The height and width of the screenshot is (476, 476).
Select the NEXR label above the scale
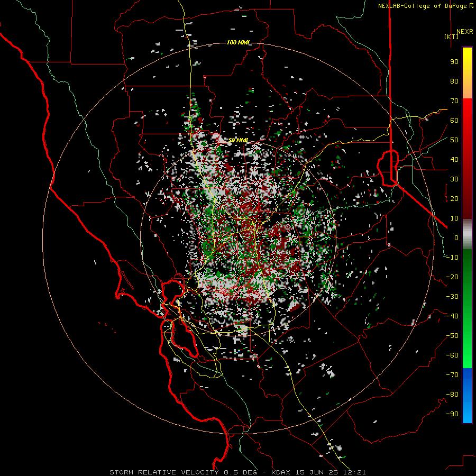(x=464, y=32)
